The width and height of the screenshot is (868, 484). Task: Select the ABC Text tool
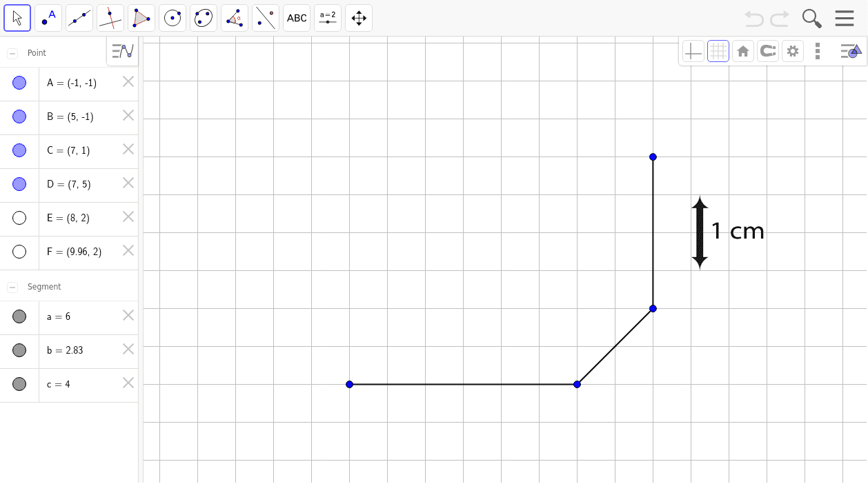point(297,18)
